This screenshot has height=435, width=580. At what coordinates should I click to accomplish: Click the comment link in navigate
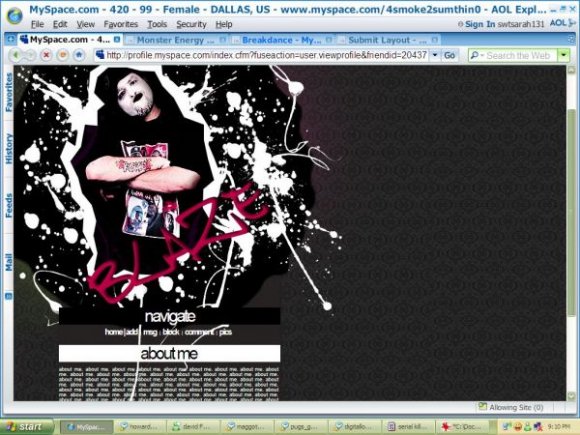199,332
